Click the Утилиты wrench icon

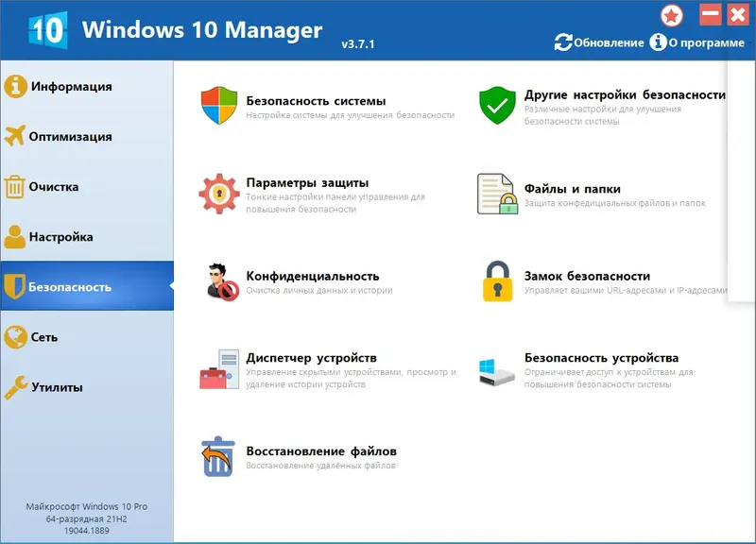pos(15,387)
